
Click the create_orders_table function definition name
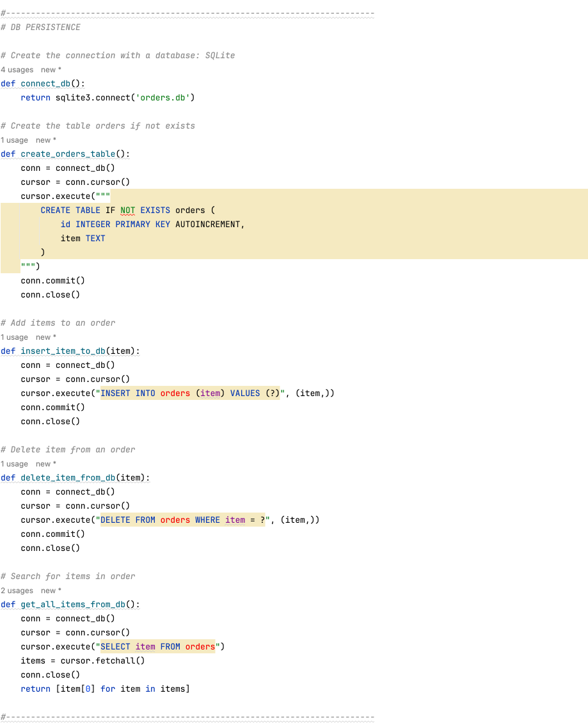click(68, 154)
